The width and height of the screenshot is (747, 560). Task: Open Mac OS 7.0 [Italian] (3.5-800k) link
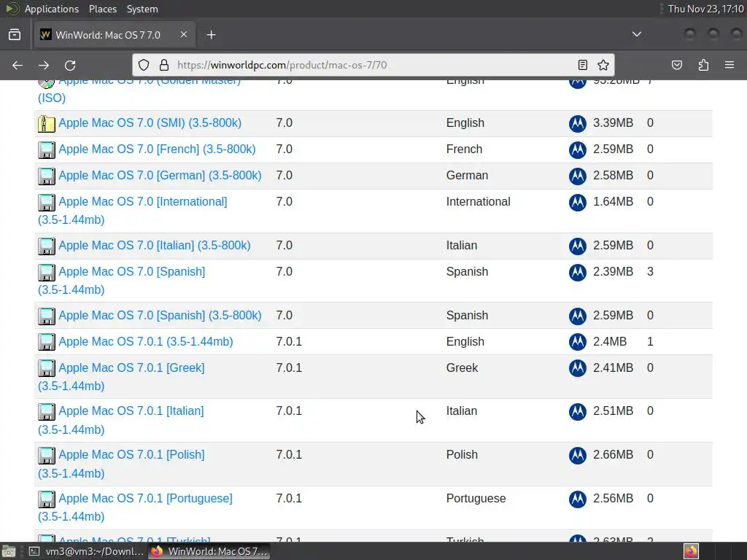click(155, 245)
